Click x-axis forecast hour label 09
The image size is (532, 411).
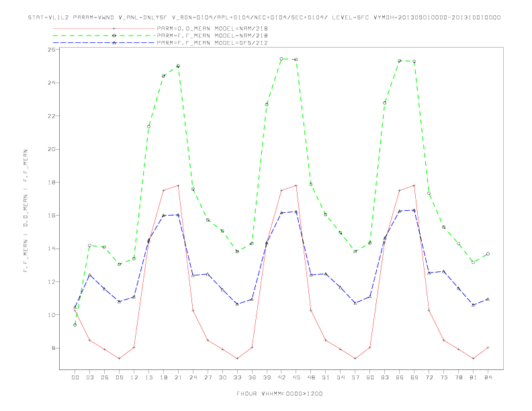(119, 377)
